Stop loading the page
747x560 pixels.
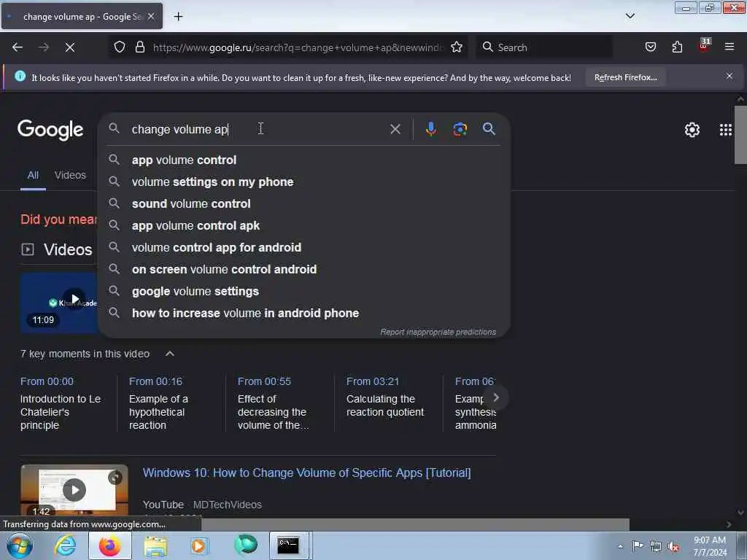point(70,47)
